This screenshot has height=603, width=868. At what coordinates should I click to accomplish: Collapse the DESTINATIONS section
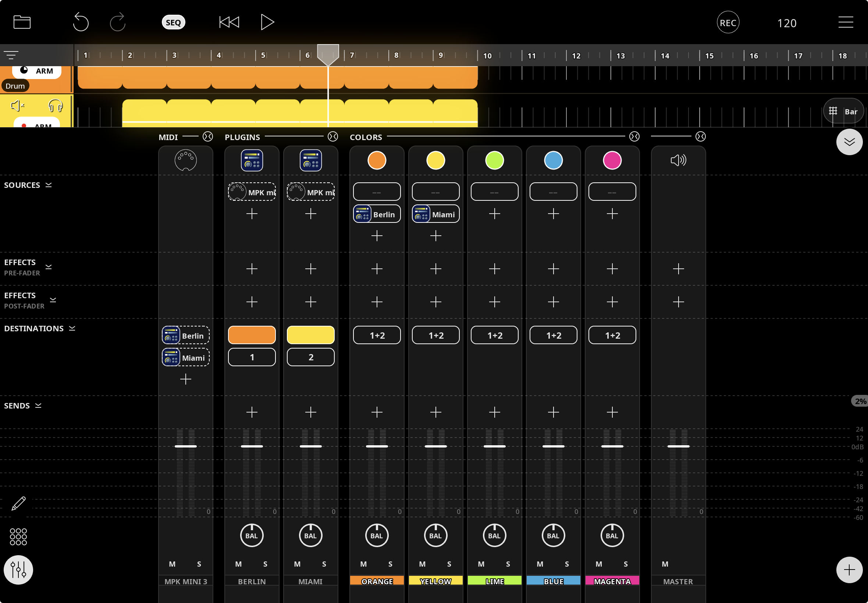point(72,328)
